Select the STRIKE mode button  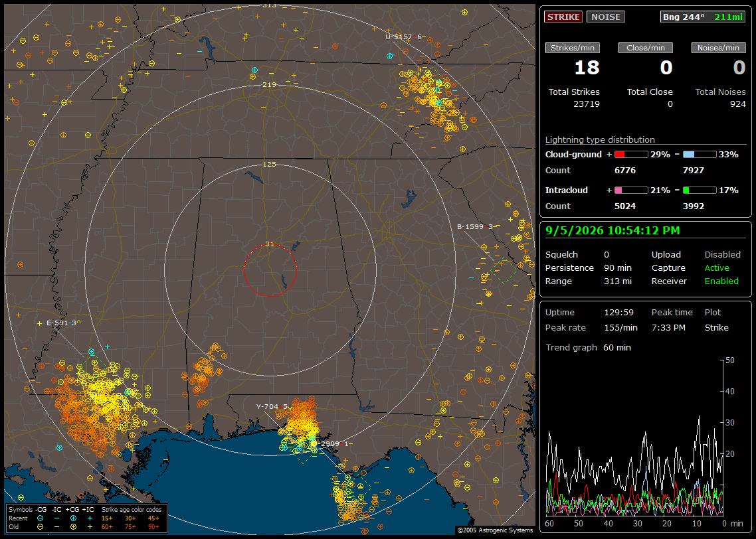563,17
